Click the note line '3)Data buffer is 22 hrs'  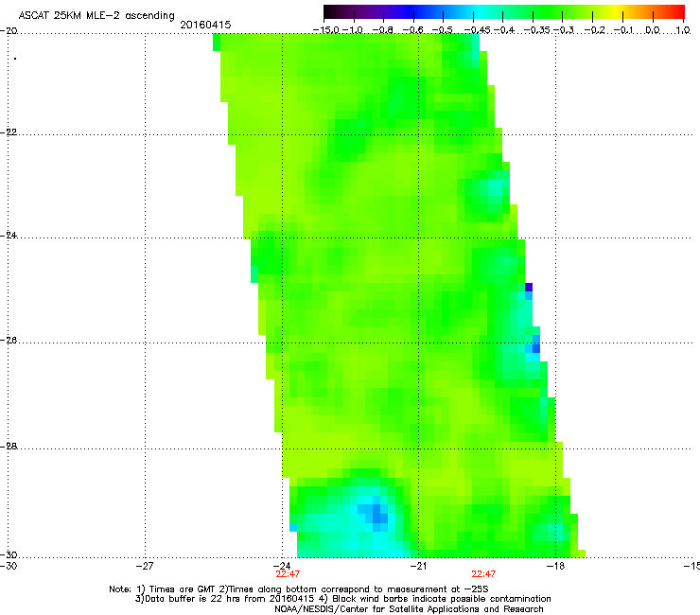(x=342, y=599)
